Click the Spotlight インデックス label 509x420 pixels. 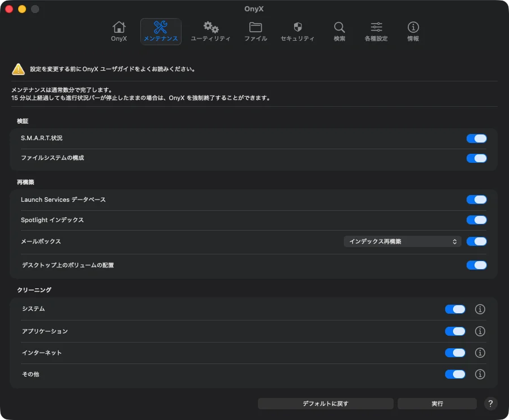tap(52, 220)
